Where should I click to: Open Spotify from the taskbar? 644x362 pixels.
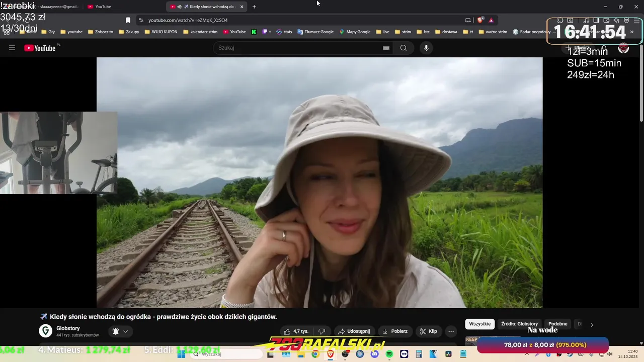click(x=389, y=354)
